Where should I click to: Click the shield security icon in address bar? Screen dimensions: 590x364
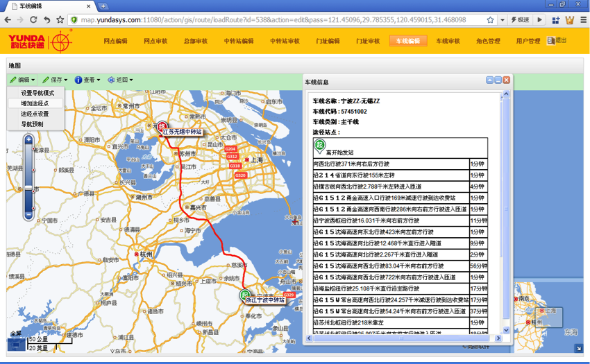tap(74, 20)
